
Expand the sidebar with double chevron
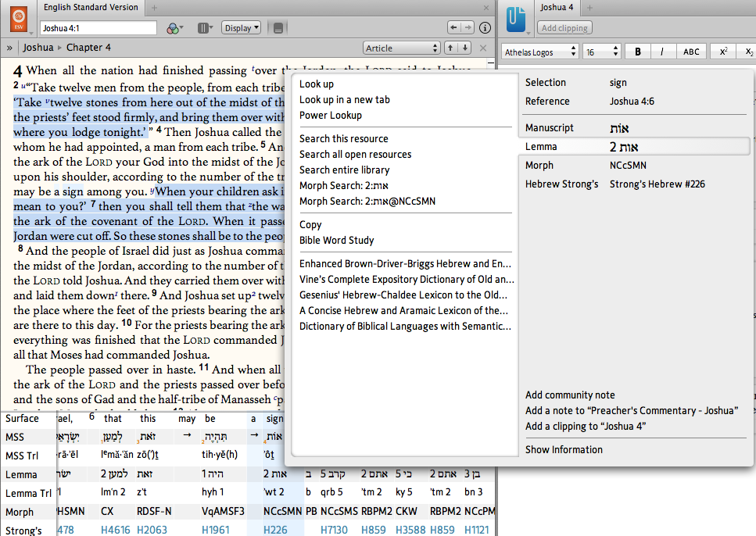click(x=9, y=48)
